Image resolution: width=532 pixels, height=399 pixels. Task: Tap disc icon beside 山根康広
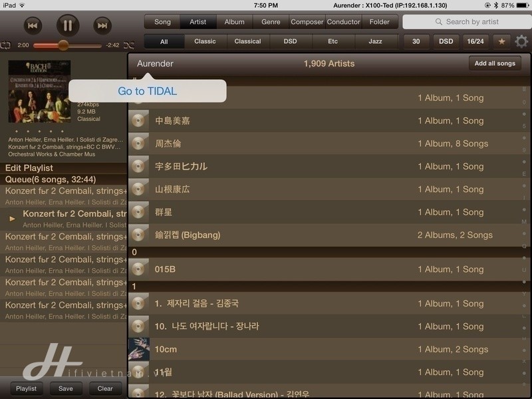[x=138, y=190]
